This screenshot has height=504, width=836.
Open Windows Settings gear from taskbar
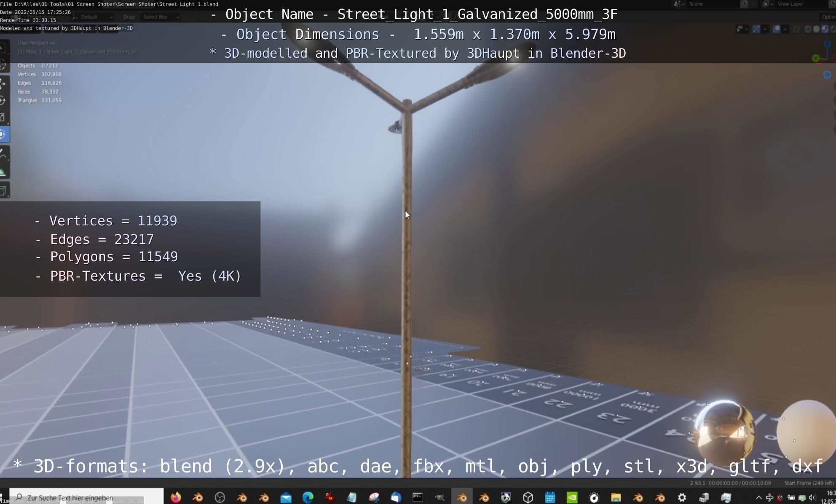(x=682, y=497)
